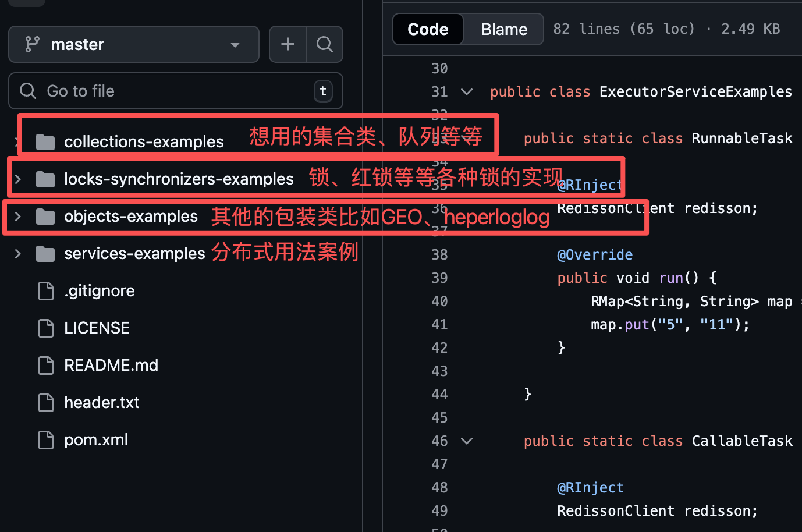Expand the objects-examples folder chevron
The height and width of the screenshot is (532, 802).
click(18, 216)
